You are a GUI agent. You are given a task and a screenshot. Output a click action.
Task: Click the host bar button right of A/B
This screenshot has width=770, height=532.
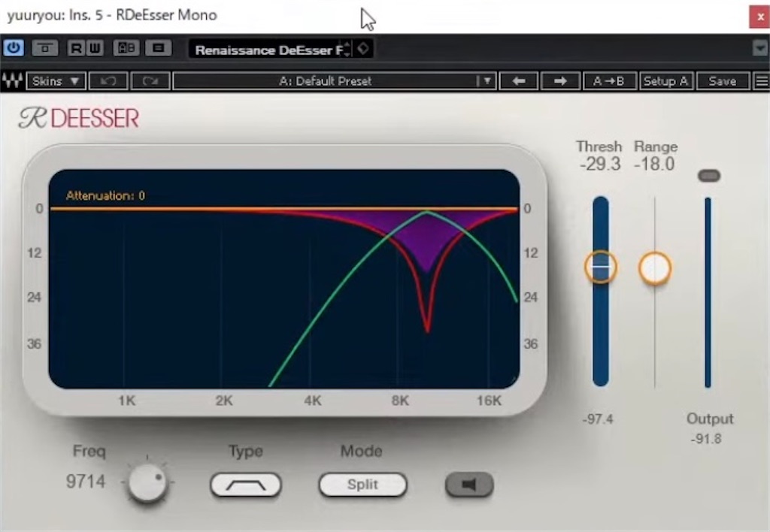point(158,48)
